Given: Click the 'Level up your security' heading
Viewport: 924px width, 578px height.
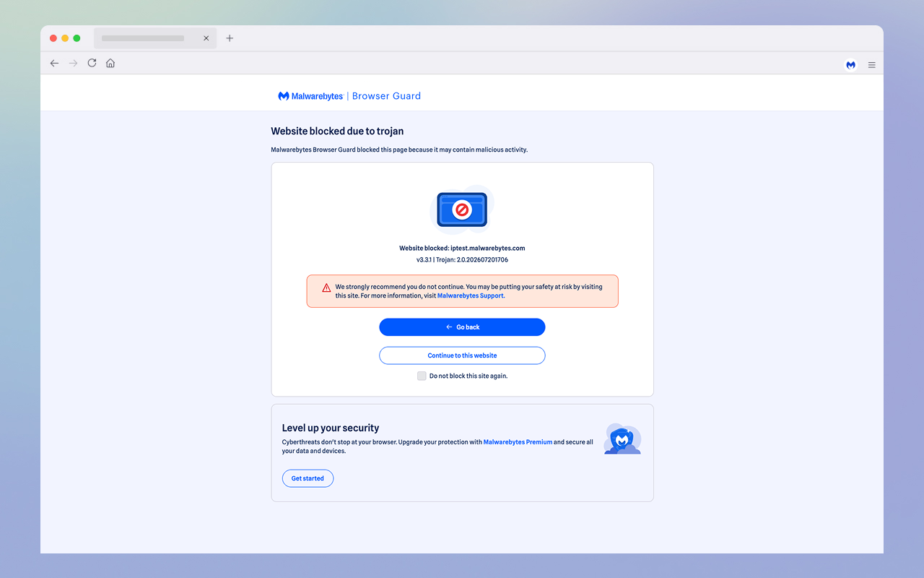Looking at the screenshot, I should coord(331,428).
